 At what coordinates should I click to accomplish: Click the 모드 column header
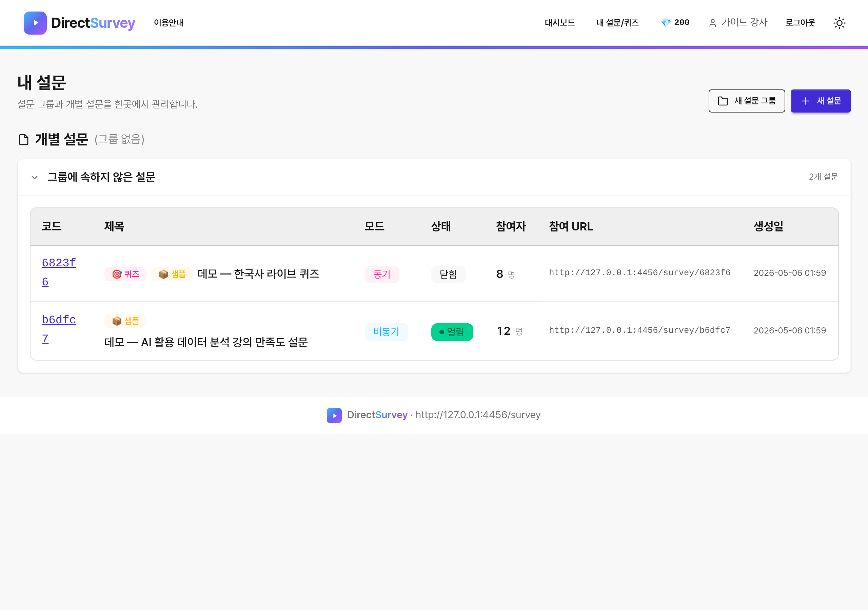375,226
